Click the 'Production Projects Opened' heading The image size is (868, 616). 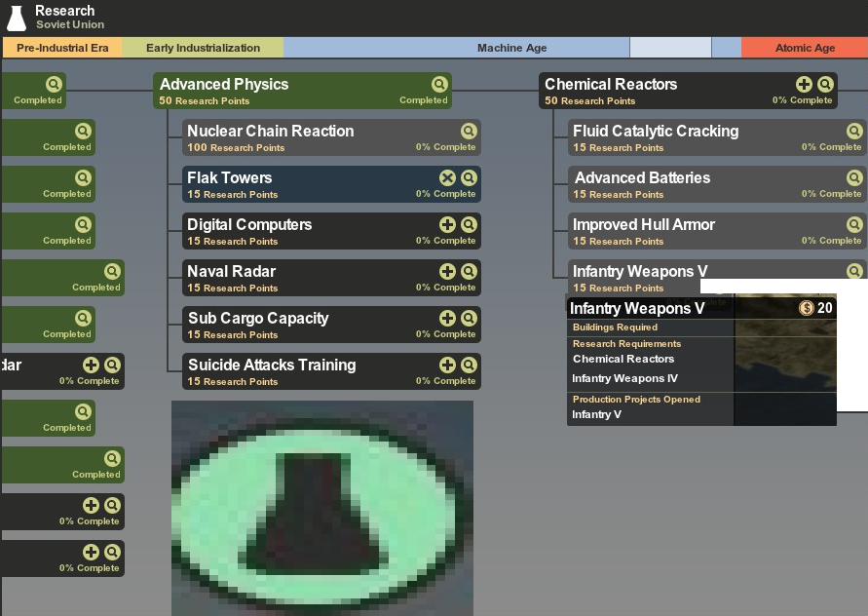pos(636,400)
